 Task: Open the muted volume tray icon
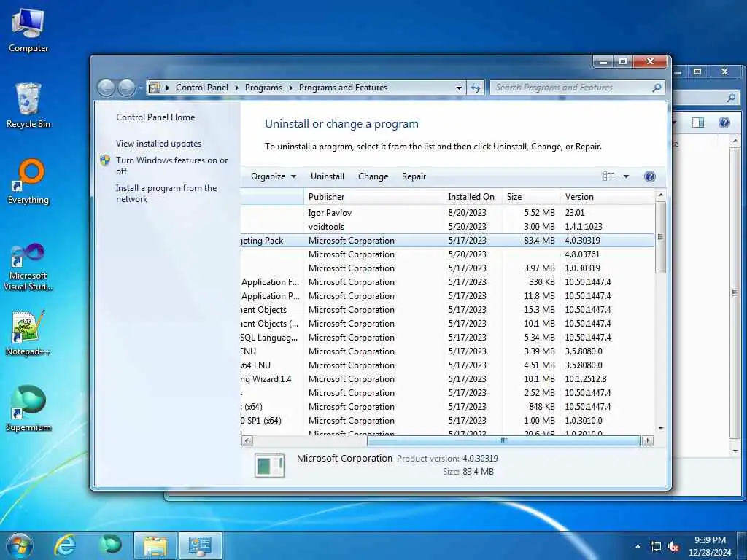pyautogui.click(x=673, y=547)
